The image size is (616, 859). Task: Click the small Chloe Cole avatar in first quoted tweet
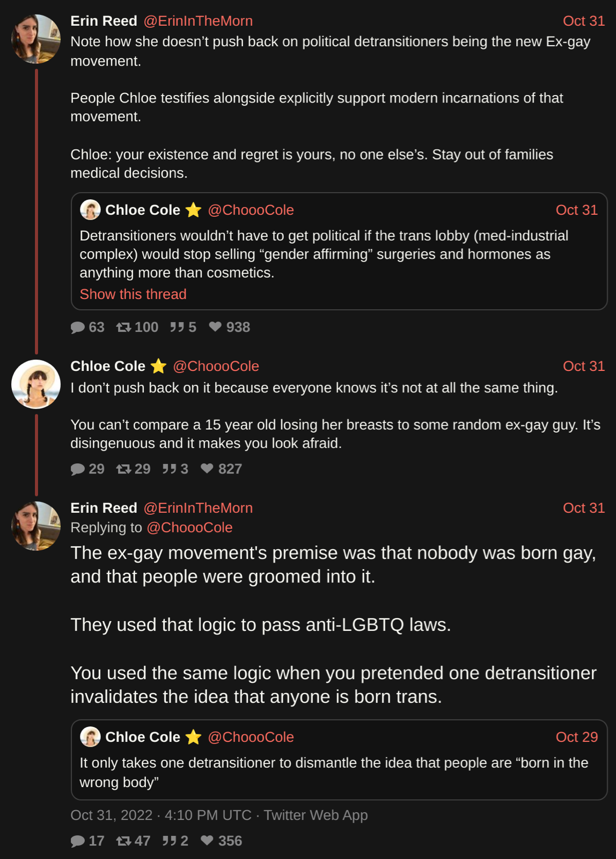[x=90, y=210]
